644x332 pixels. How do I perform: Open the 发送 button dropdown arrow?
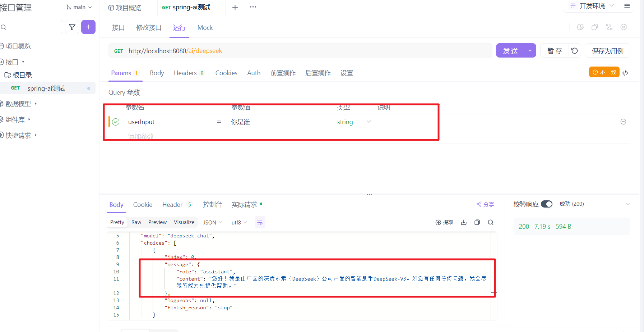pos(530,51)
